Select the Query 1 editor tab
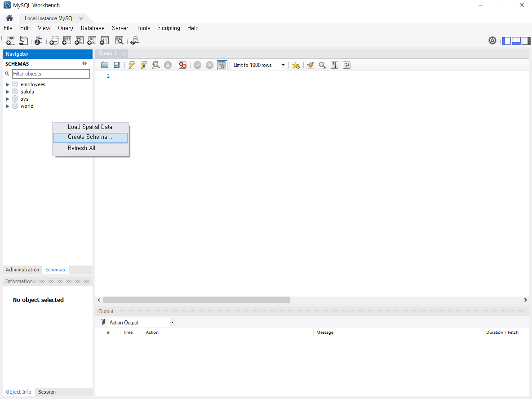The width and height of the screenshot is (532, 399). [x=107, y=53]
